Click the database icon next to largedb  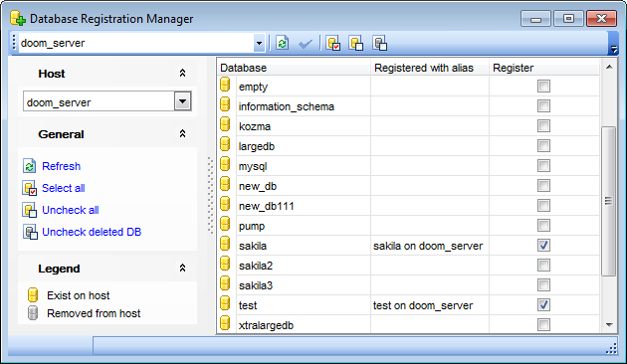[x=225, y=144]
